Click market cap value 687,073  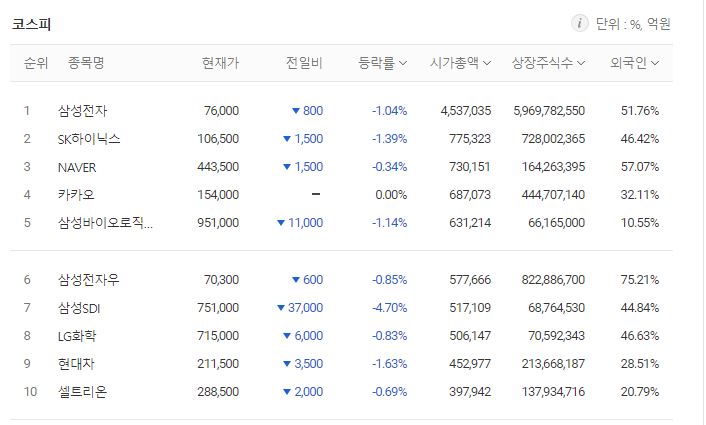pos(470,195)
